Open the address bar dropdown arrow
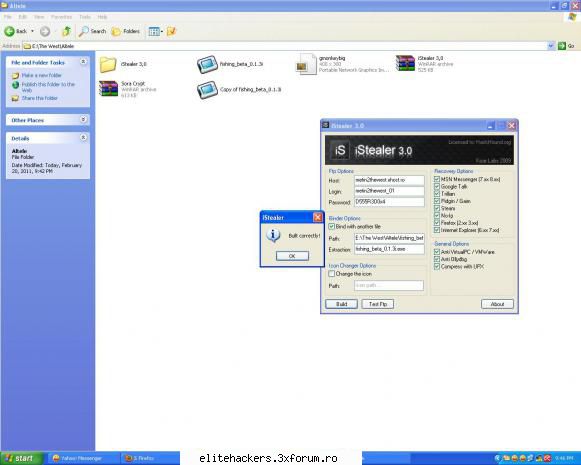This screenshot has height=465, width=581. click(551, 46)
